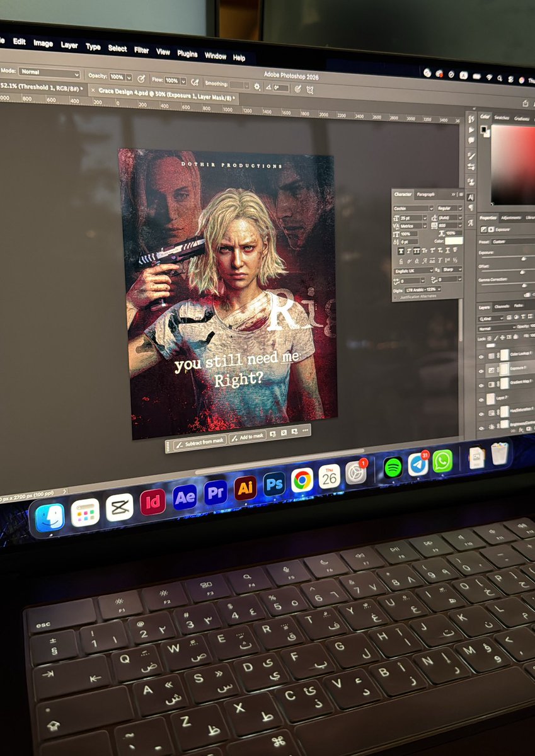
Task: Open Spotify from the Dock
Action: 393,467
